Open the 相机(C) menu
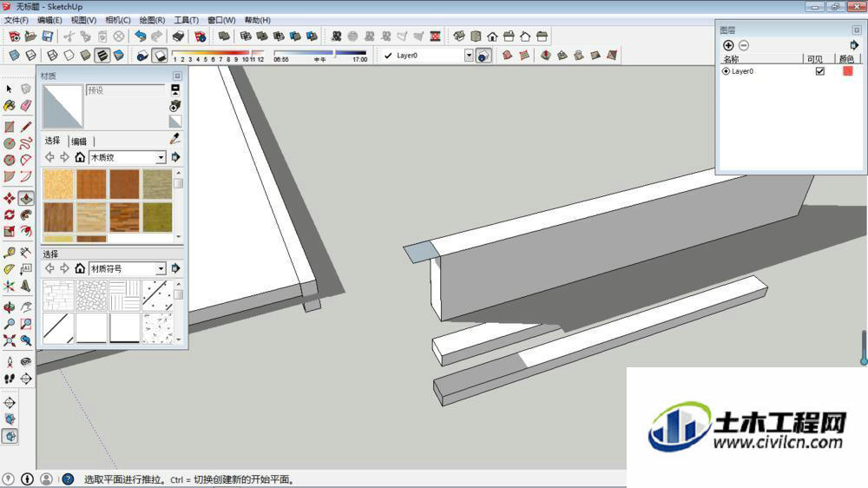The height and width of the screenshot is (488, 868). 118,20
